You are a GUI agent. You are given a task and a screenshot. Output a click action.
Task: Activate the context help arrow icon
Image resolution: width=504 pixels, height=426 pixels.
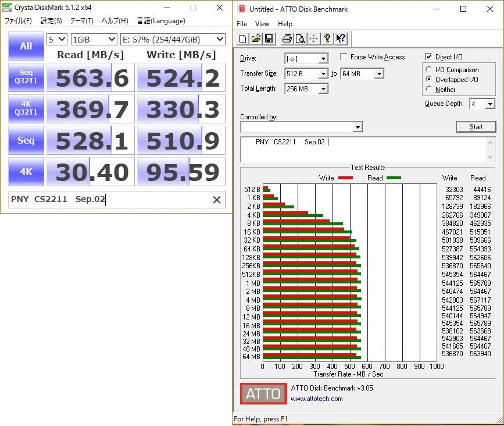coord(341,39)
